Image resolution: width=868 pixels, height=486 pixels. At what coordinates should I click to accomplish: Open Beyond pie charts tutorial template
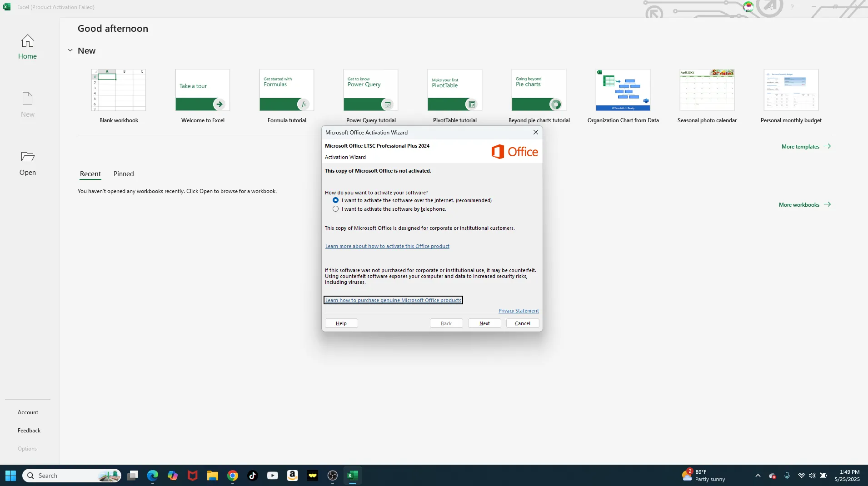[539, 96]
